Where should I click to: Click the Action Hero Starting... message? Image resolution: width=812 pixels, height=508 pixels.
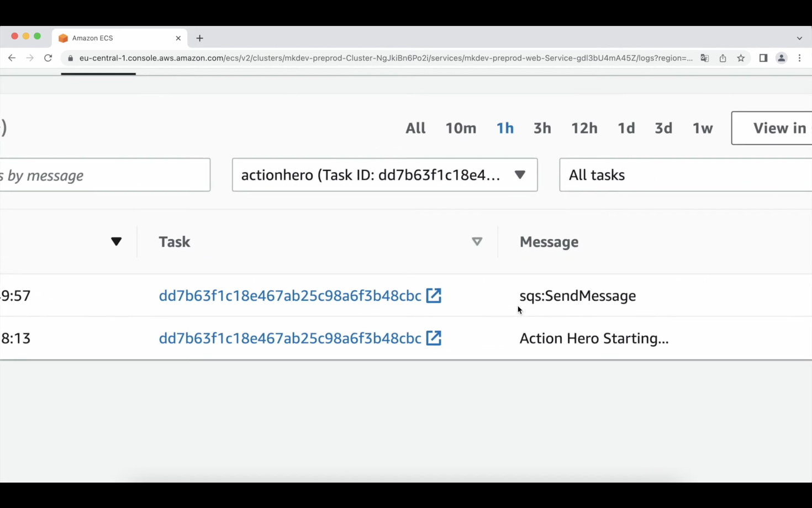coord(594,338)
